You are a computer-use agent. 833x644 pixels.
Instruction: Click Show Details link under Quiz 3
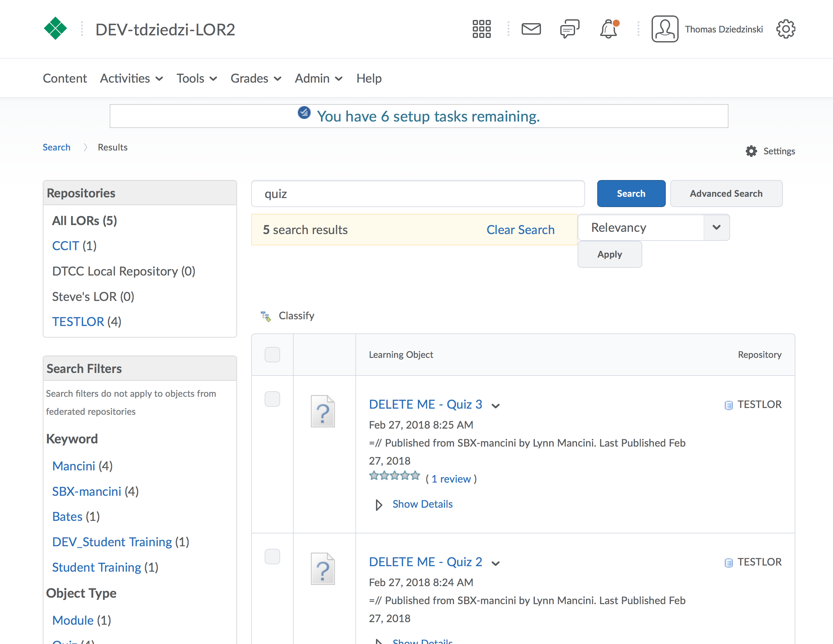tap(423, 504)
